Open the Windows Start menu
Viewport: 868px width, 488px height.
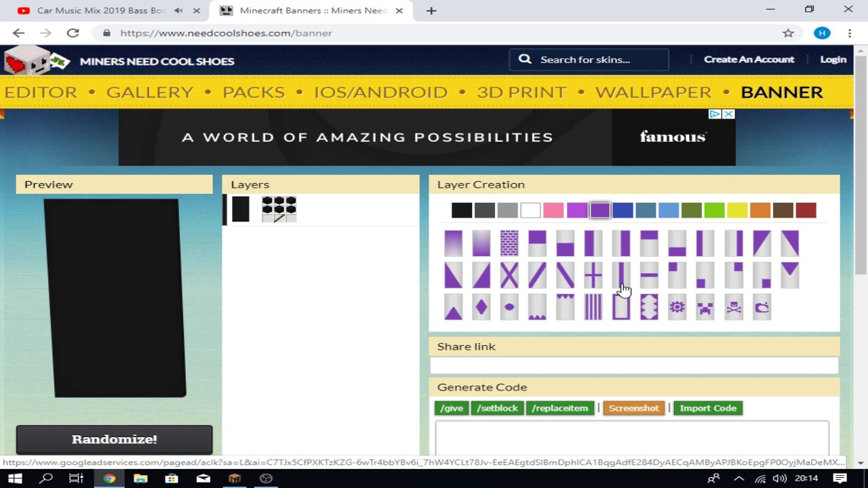(15, 479)
